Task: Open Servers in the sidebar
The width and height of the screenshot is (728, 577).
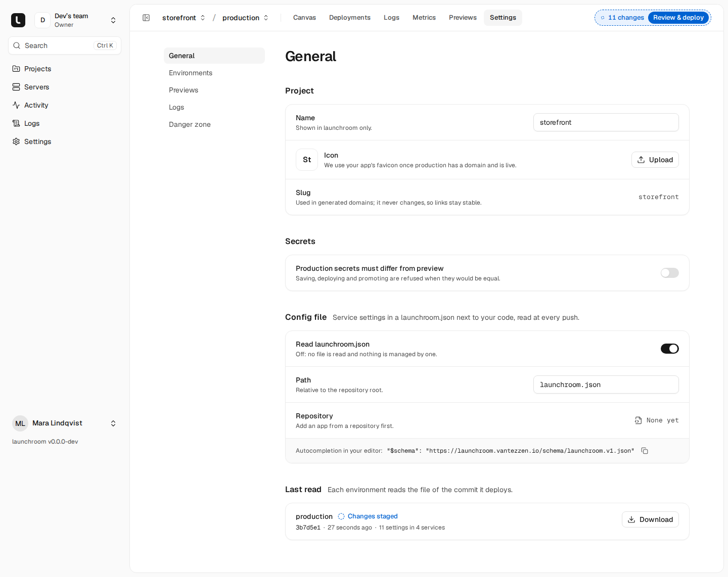Action: (65, 87)
